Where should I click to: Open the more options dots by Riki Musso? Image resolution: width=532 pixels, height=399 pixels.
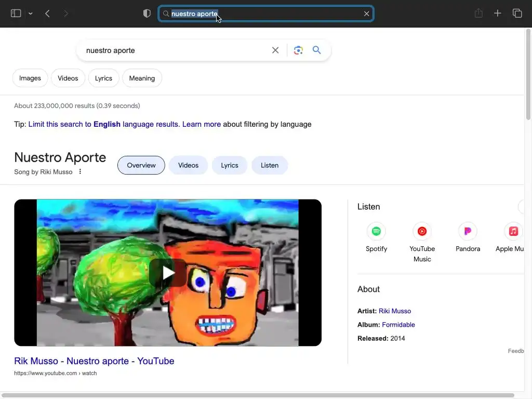[80, 171]
